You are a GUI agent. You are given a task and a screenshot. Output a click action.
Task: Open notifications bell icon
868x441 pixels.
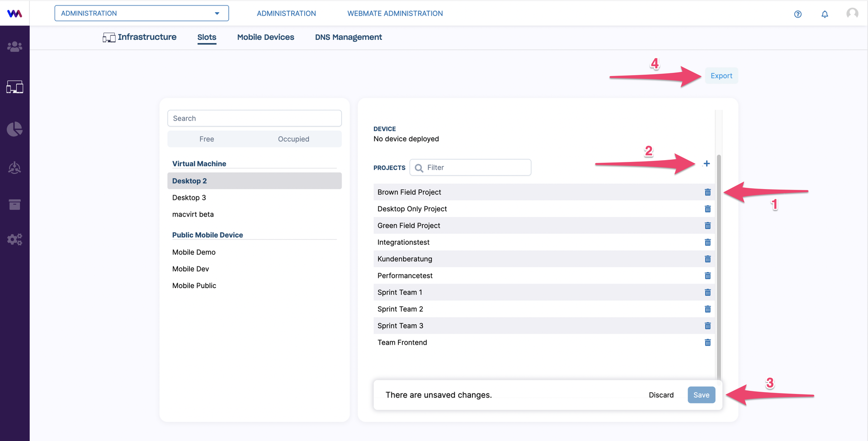pos(825,14)
